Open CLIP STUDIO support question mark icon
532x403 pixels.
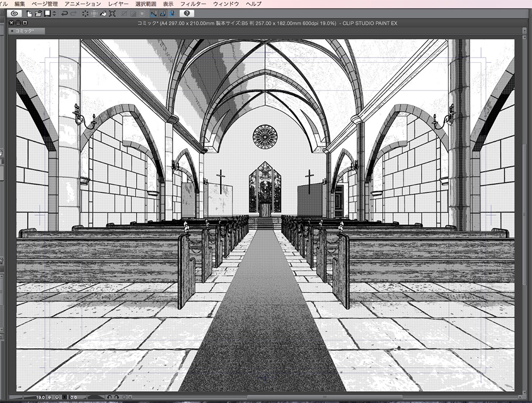pos(187,14)
